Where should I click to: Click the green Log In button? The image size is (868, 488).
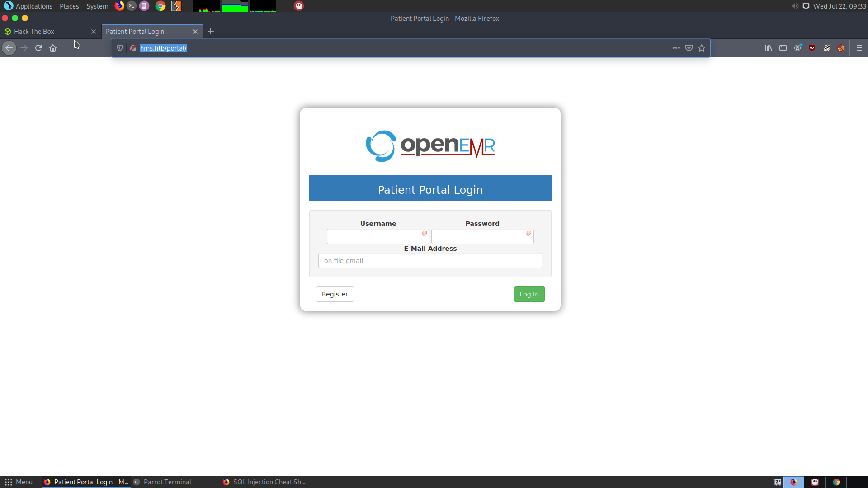529,294
